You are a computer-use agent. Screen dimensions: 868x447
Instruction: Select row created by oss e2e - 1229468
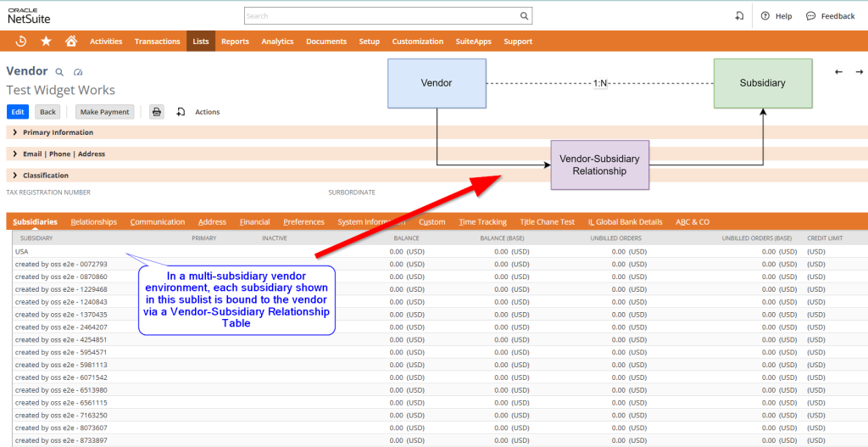pos(440,289)
